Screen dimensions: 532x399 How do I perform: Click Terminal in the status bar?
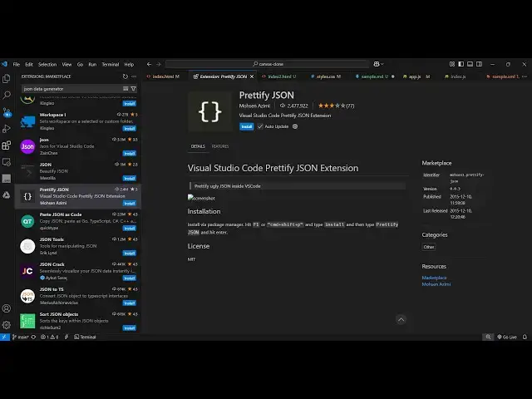point(85,337)
